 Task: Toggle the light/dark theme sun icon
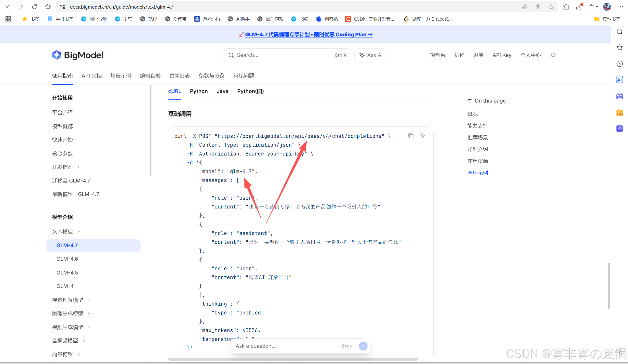[x=553, y=55]
